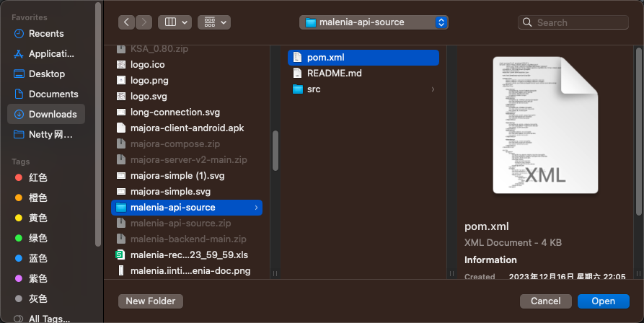Go to Desktop folder in sidebar
The width and height of the screenshot is (644, 323).
46,74
